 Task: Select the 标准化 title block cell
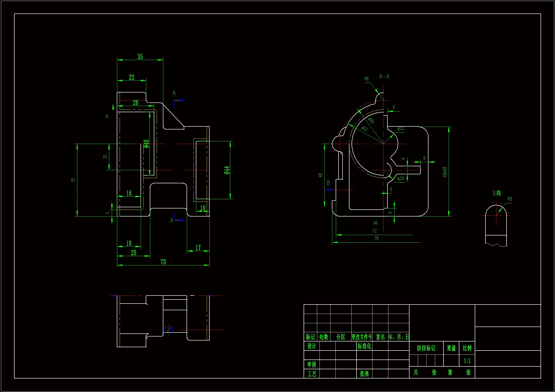[x=364, y=346]
